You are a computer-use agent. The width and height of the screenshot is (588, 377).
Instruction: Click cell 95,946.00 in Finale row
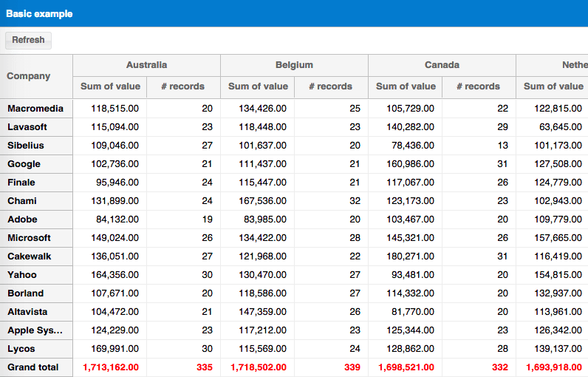[x=110, y=183]
